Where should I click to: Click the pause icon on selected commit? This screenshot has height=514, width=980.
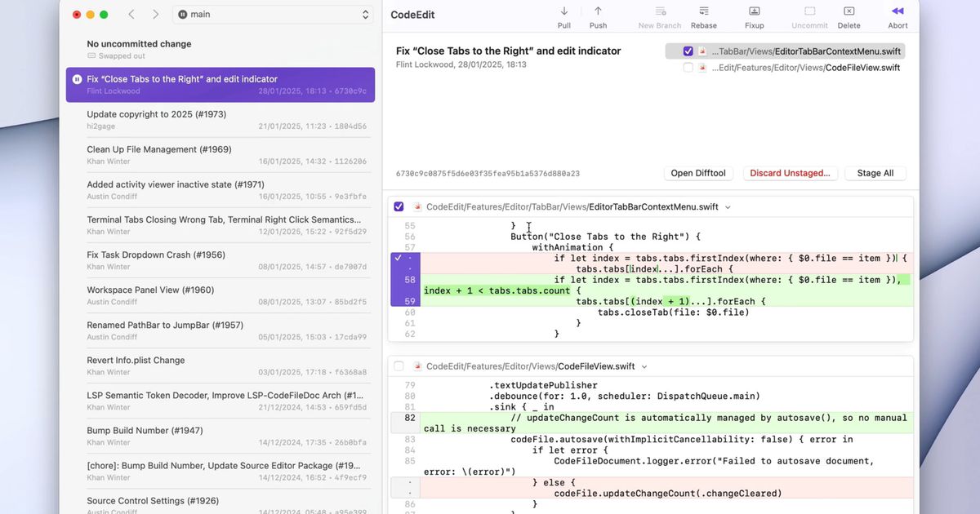[77, 79]
